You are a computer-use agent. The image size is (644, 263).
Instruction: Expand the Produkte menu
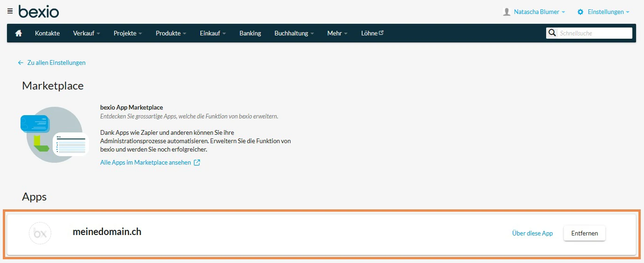pyautogui.click(x=171, y=33)
